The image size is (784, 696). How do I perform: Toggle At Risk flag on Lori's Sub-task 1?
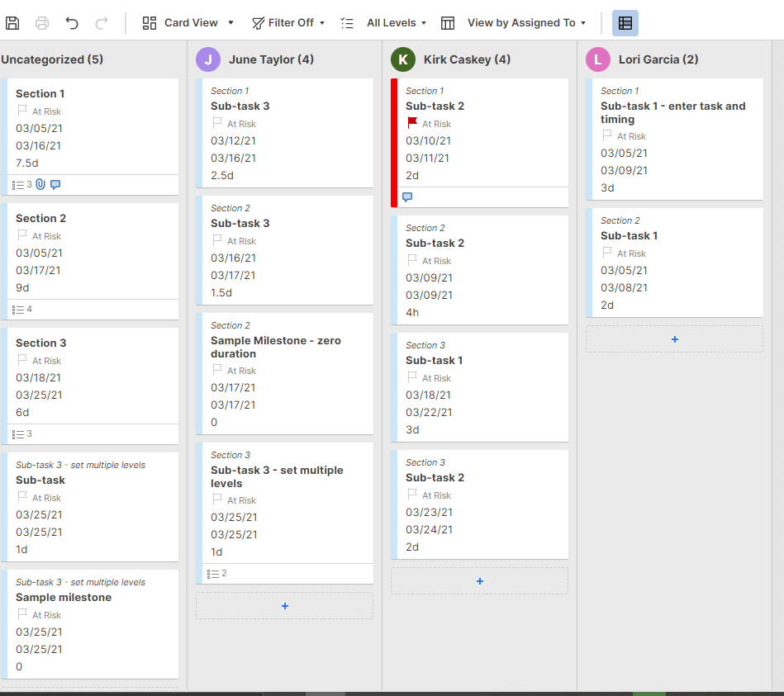(606, 253)
